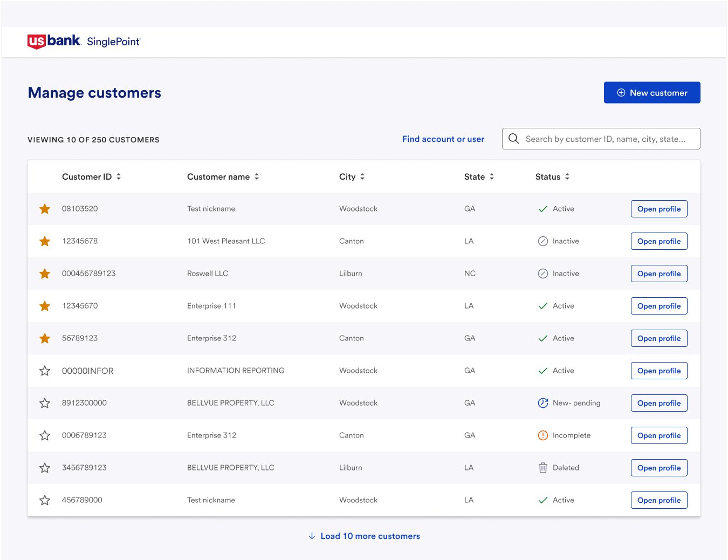Click state NC in Roswell LLC row
Image resolution: width=728 pixels, height=560 pixels.
click(470, 274)
